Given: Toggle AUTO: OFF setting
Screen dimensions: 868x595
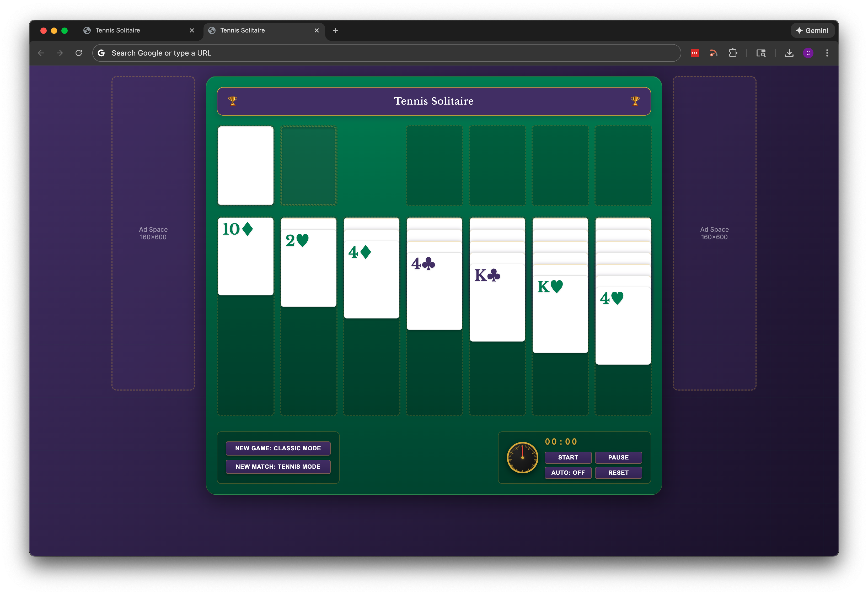Looking at the screenshot, I should click(x=568, y=473).
